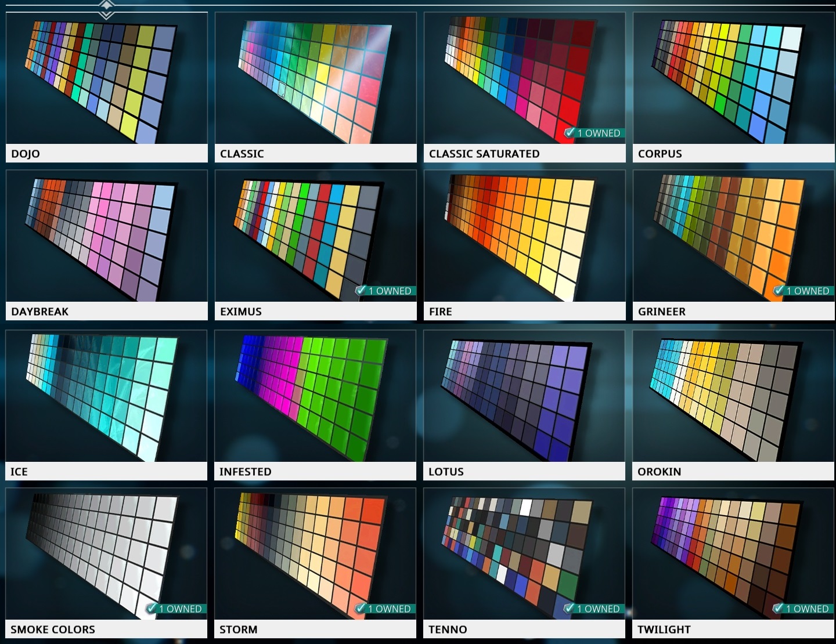
Task: Choose the Corpus color palette preview
Action: 734,78
